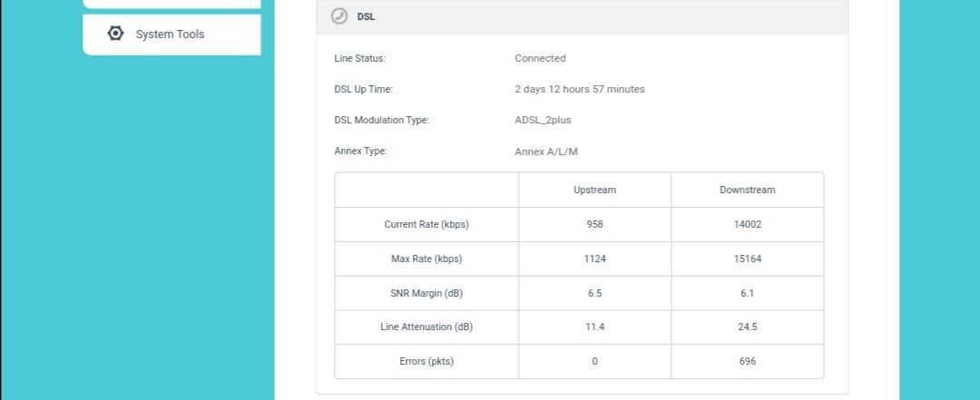Image resolution: width=980 pixels, height=400 pixels.
Task: Select the SNR Margin (dB) row label
Action: tap(426, 293)
